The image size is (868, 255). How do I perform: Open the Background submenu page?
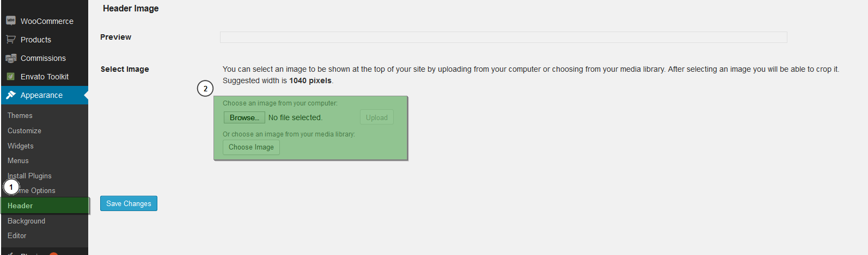click(x=26, y=221)
